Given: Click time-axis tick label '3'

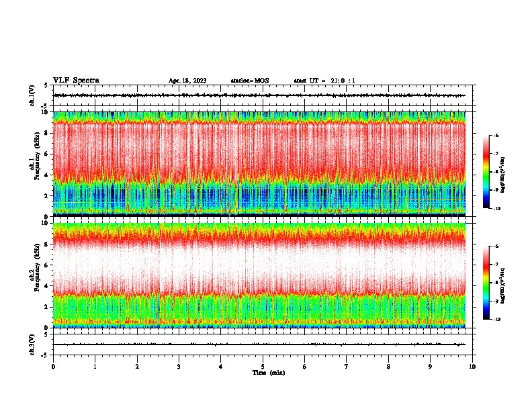Looking at the screenshot, I should pyautogui.click(x=179, y=367).
